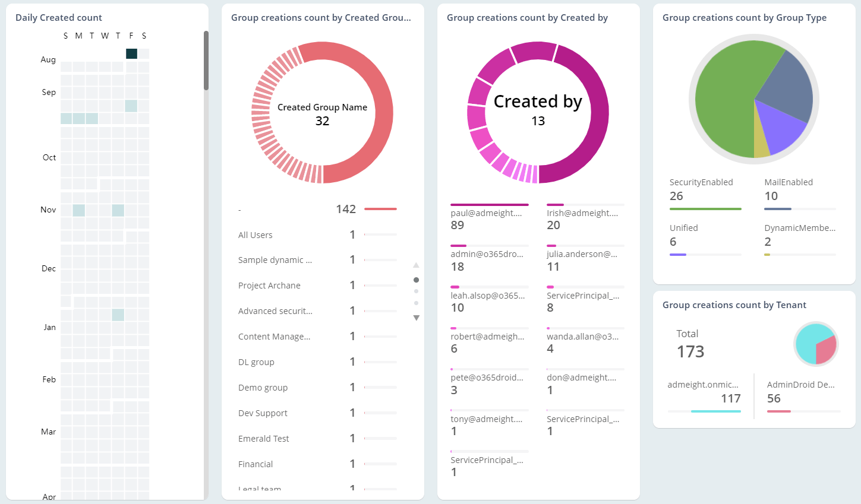Click the small tenant pie chart thumbnail
The height and width of the screenshot is (504, 861).
tap(816, 344)
